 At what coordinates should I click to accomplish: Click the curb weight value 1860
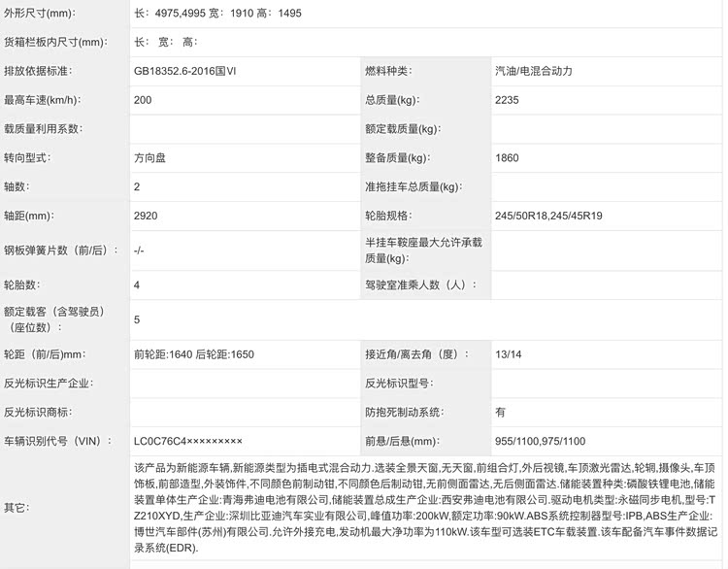(x=508, y=157)
